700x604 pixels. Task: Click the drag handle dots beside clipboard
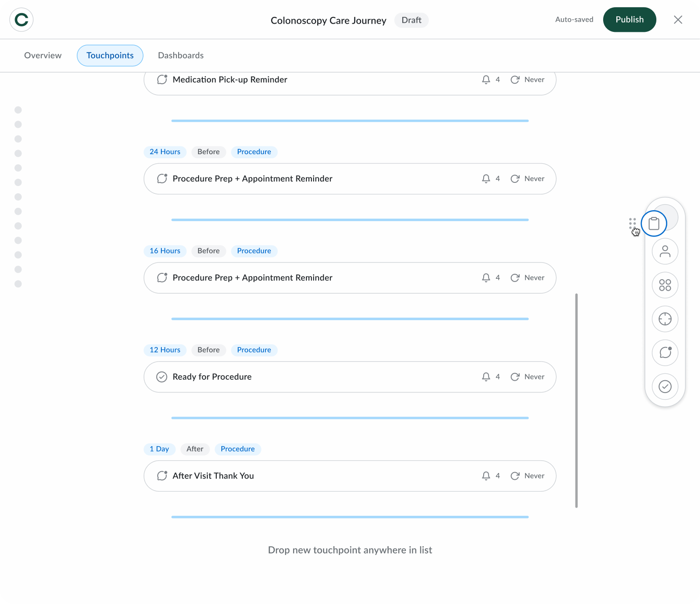pos(632,223)
